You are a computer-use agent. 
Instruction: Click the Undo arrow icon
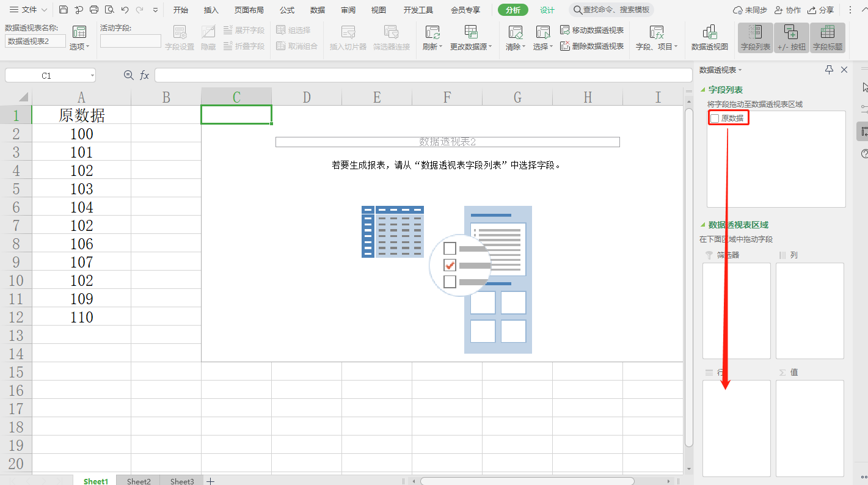(125, 10)
